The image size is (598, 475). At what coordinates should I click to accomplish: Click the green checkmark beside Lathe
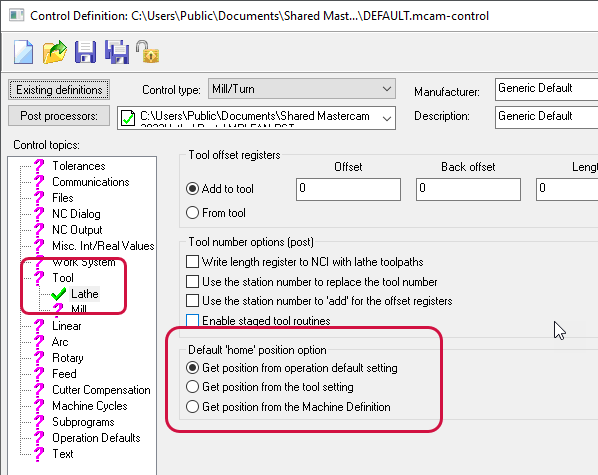click(x=58, y=294)
